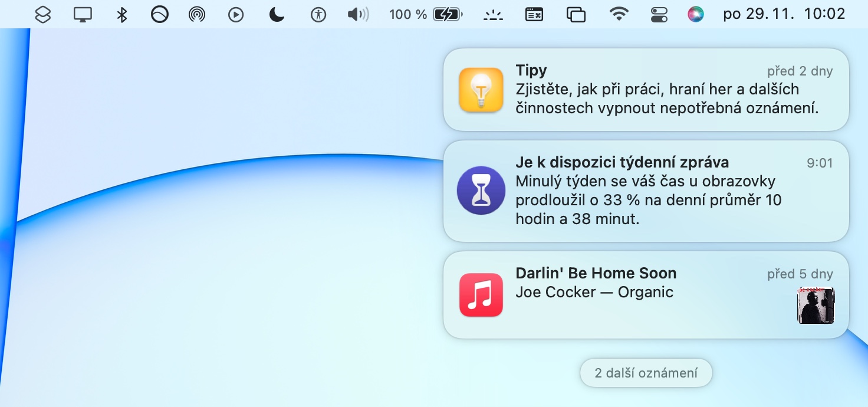Open the weekly Screen Time report notification
This screenshot has width=868, height=407.
point(646,191)
